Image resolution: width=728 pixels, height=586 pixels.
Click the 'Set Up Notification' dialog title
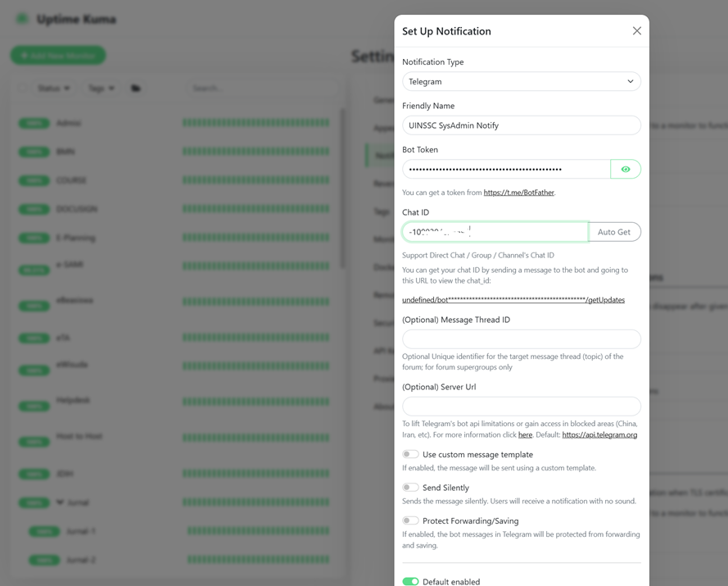pyautogui.click(x=446, y=31)
